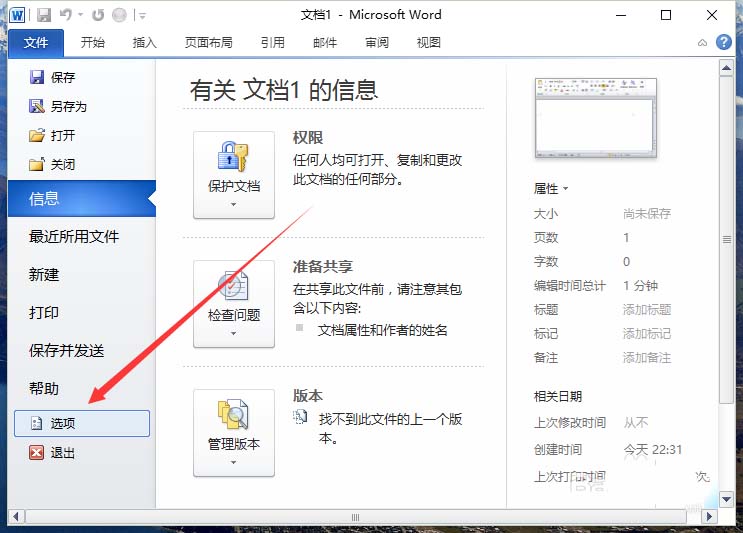
Task: Click the vertical scrollbar down arrow
Action: 726,499
